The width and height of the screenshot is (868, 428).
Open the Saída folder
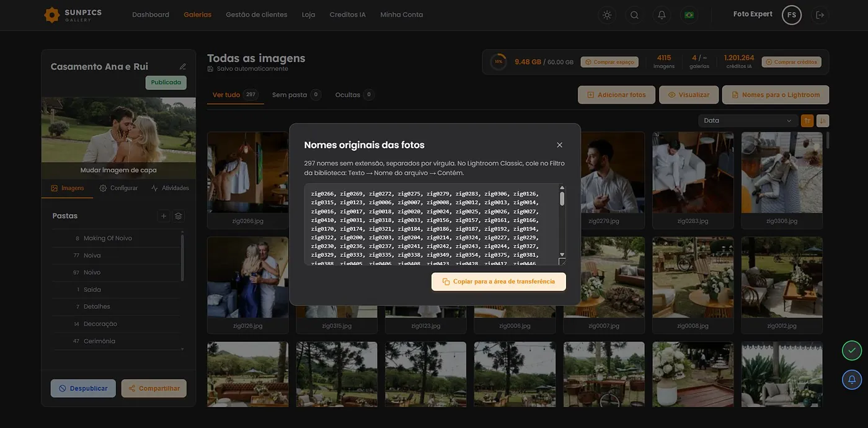(117, 290)
